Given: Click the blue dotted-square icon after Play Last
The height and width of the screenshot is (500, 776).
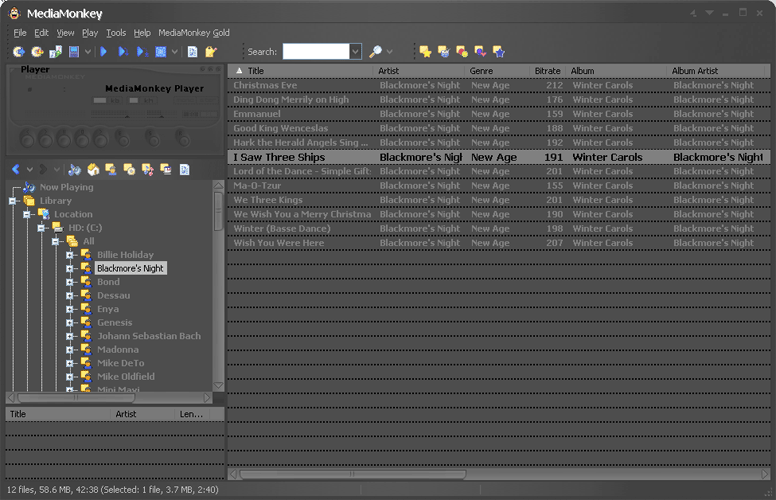Looking at the screenshot, I should coord(161,51).
